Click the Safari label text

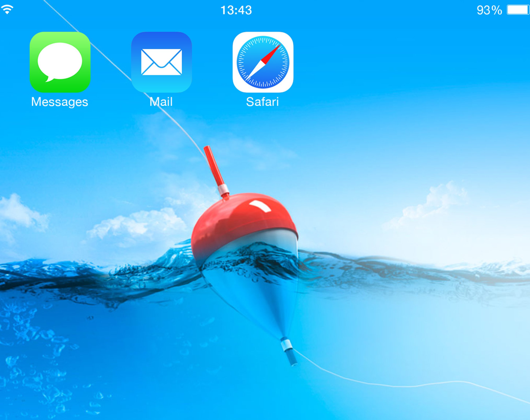tap(262, 102)
